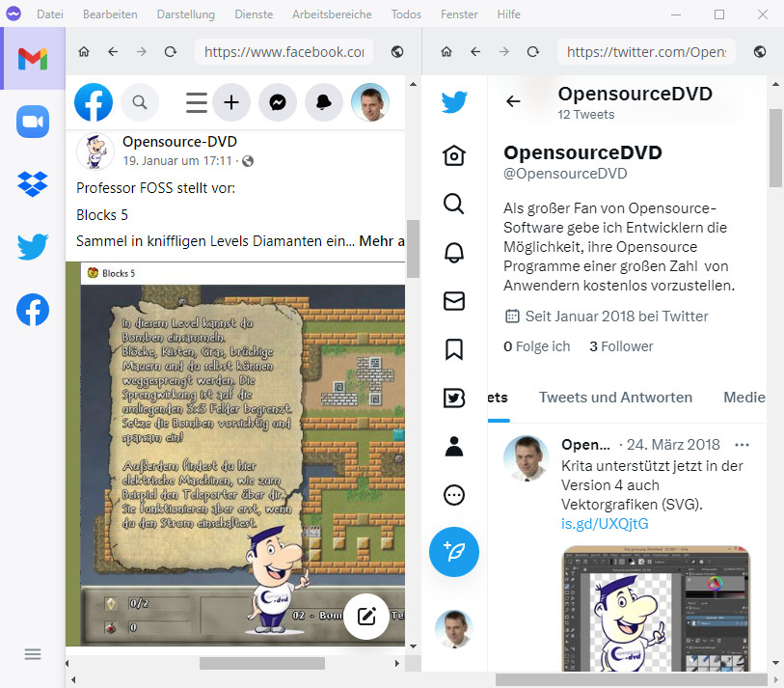Open the Gmail service in sidebar
The image size is (784, 688).
click(32, 59)
